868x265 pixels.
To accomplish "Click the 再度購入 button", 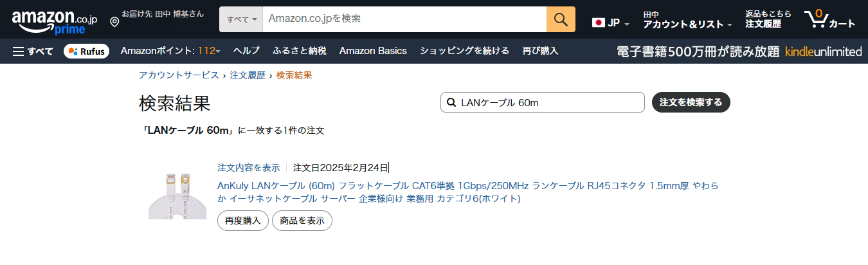I will pos(242,221).
